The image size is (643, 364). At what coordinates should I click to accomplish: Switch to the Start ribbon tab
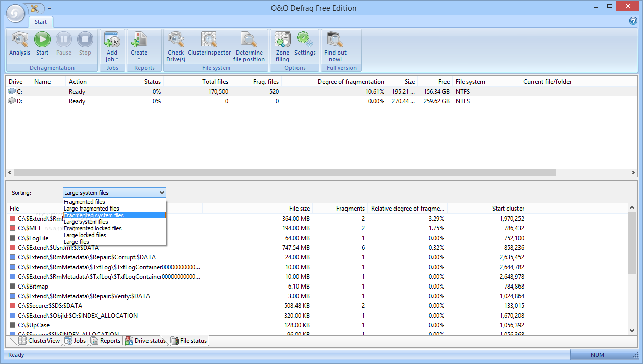[41, 22]
